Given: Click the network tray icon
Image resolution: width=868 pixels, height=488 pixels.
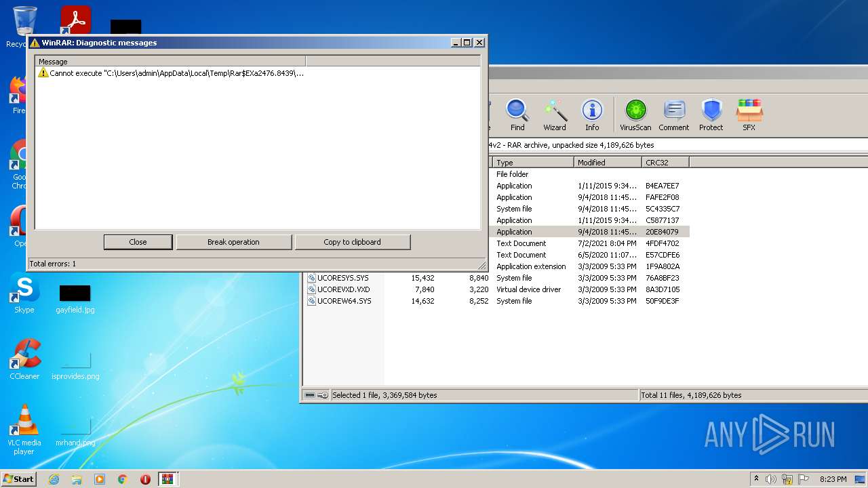Looking at the screenshot, I should (787, 479).
